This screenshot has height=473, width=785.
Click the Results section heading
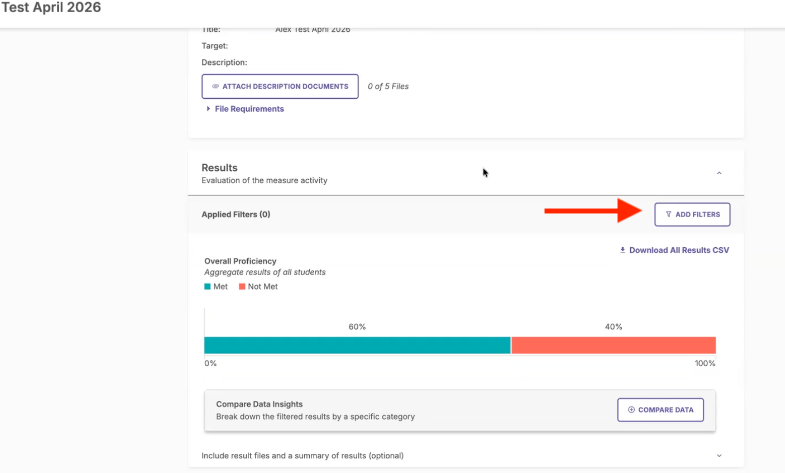pyautogui.click(x=219, y=168)
